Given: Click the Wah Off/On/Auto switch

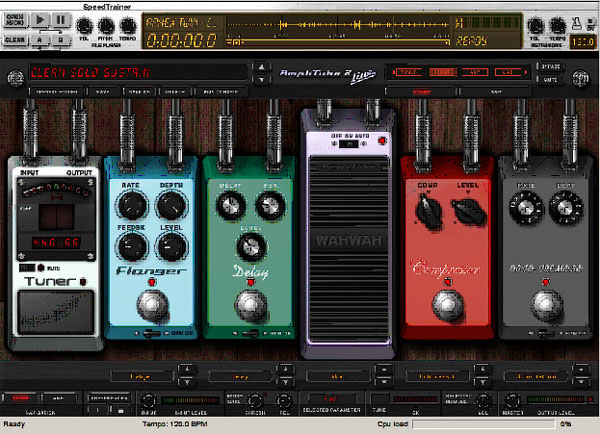Looking at the screenshot, I should tap(349, 144).
